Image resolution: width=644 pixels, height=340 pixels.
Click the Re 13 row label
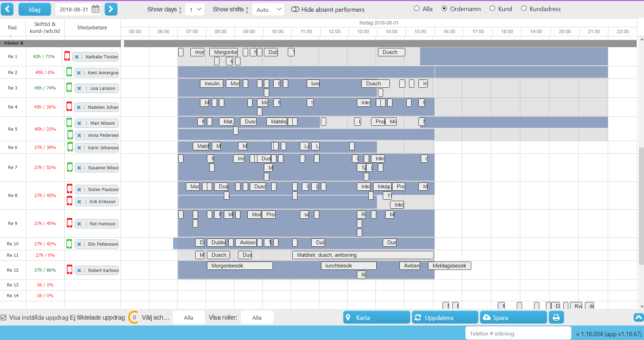pos(13,285)
